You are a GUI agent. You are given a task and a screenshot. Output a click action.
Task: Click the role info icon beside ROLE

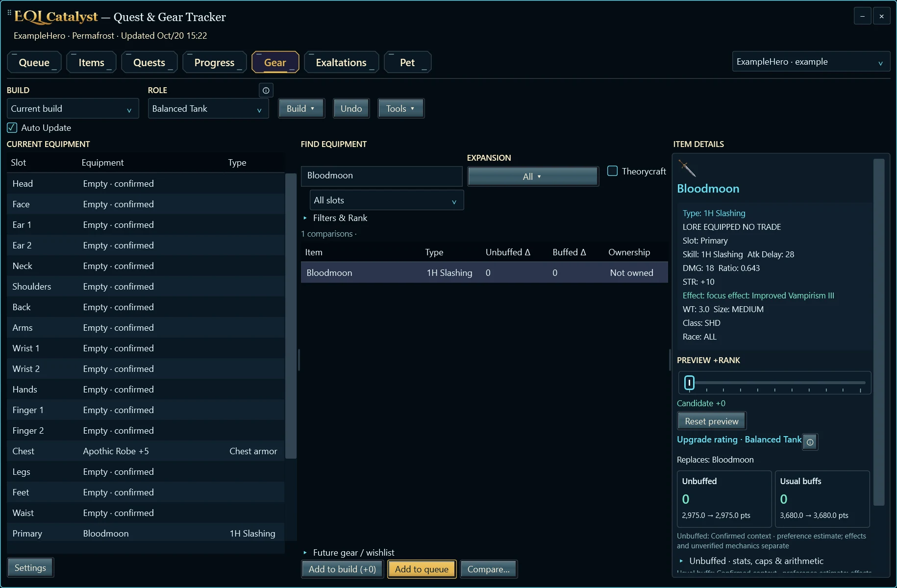coord(266,90)
